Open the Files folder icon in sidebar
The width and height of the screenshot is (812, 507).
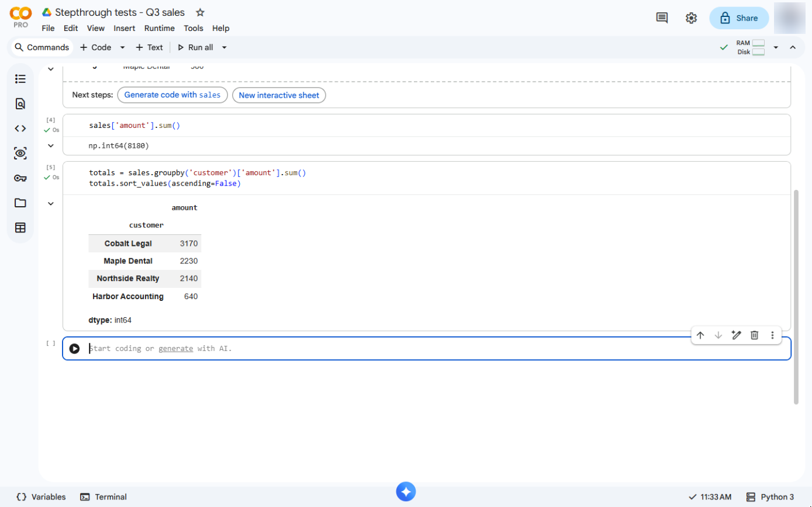20,203
